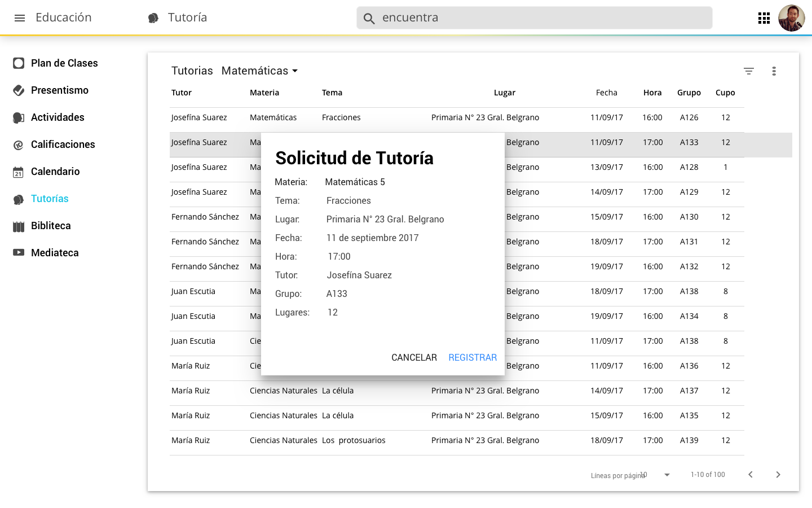Open the hamburger navigation menu
This screenshot has width=812, height=508.
click(x=20, y=18)
